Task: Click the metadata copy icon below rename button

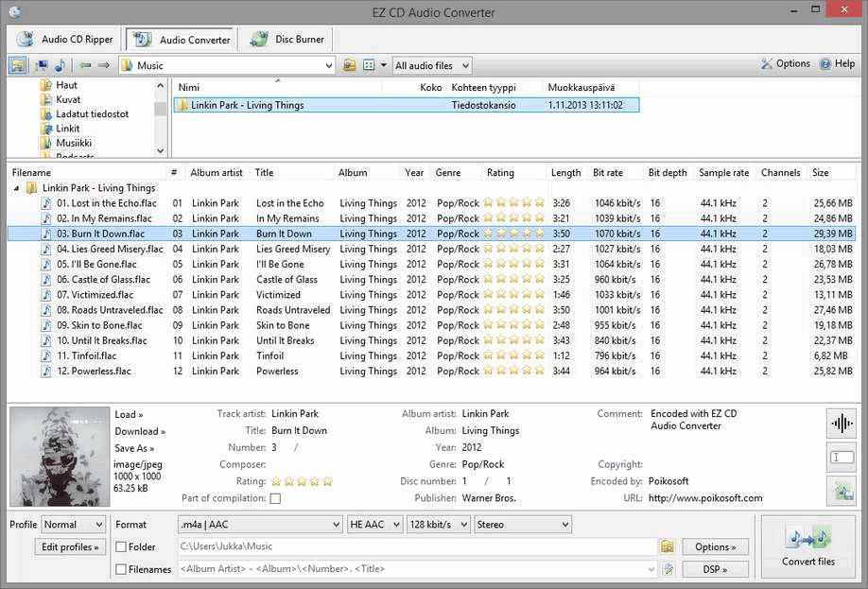Action: tap(842, 491)
